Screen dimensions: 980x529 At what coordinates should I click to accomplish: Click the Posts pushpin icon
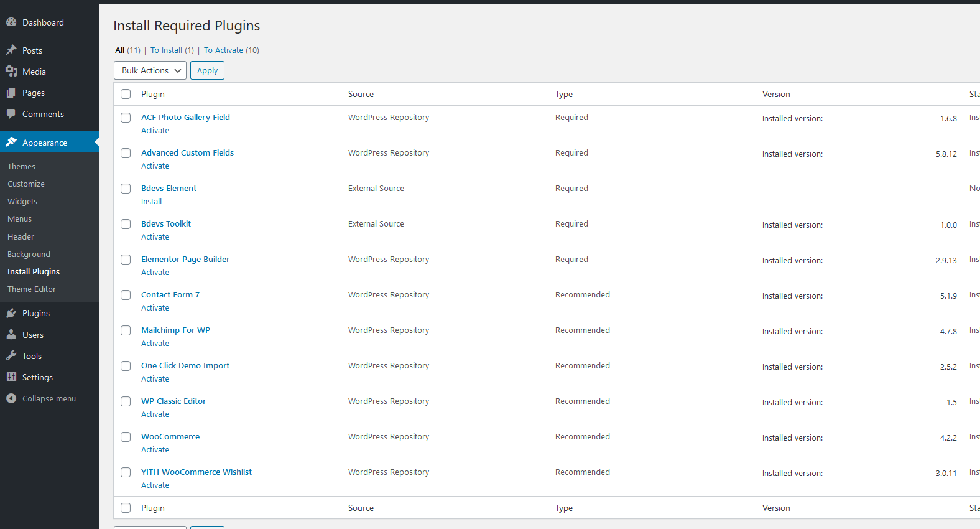click(x=11, y=50)
